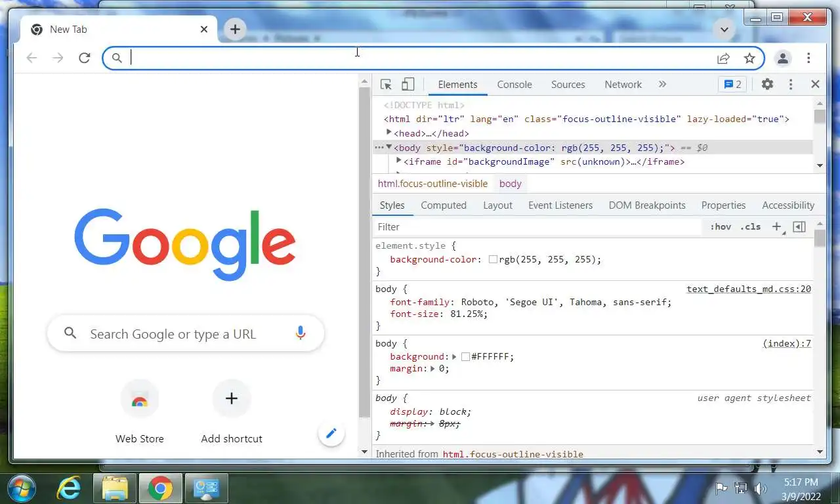The image size is (840, 504).
Task: Open the (index):7 source link
Action: coord(787,343)
